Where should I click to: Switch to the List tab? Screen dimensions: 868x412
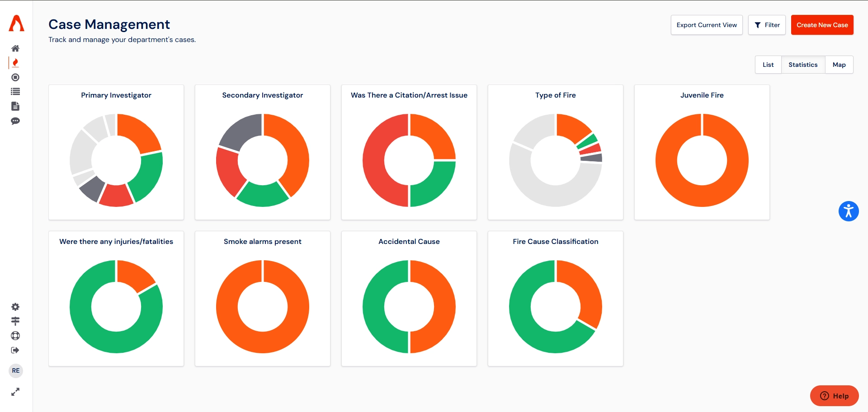768,65
